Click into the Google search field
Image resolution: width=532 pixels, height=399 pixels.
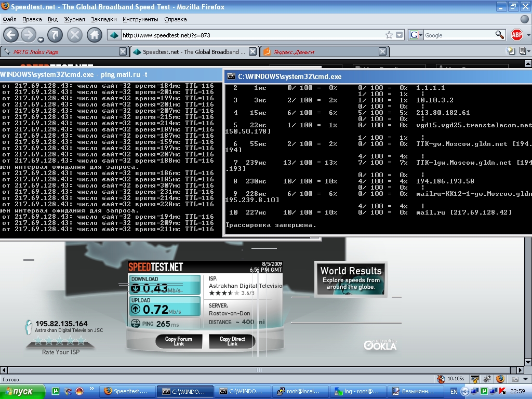point(459,35)
